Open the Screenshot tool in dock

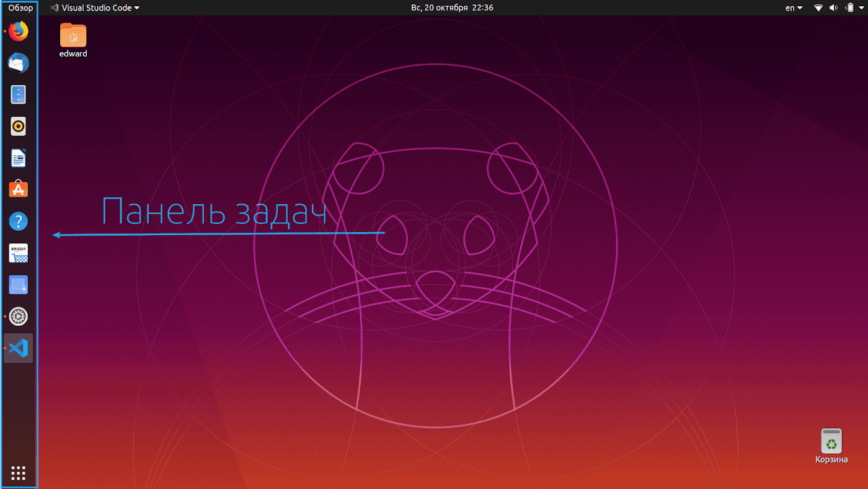coord(19,285)
